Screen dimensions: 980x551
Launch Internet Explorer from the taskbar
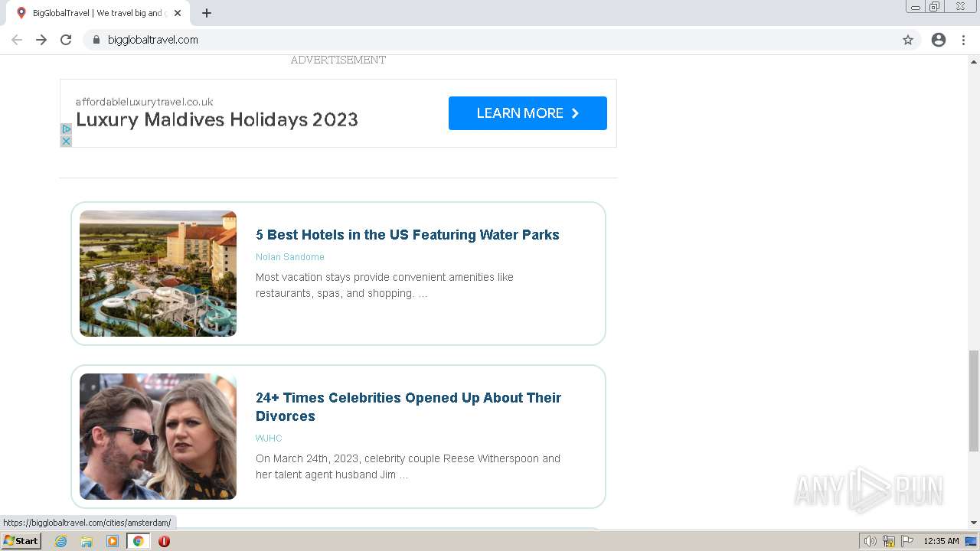61,541
